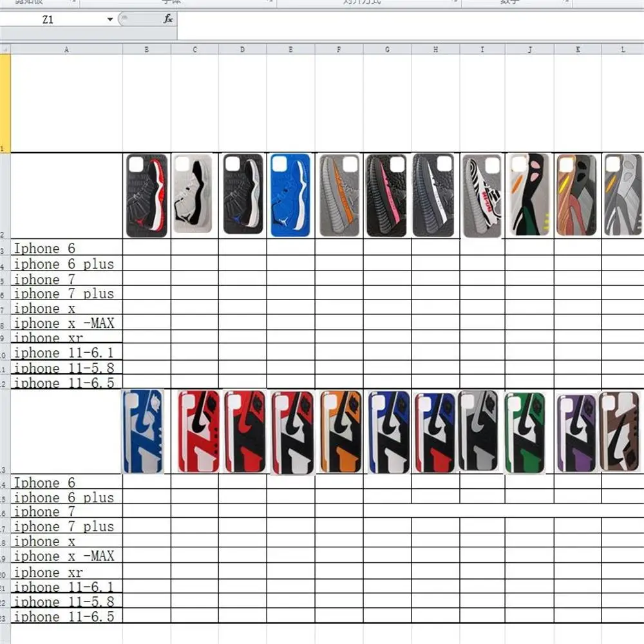644x644 pixels.
Task: Open the Name Box dropdown arrow
Action: pos(110,19)
